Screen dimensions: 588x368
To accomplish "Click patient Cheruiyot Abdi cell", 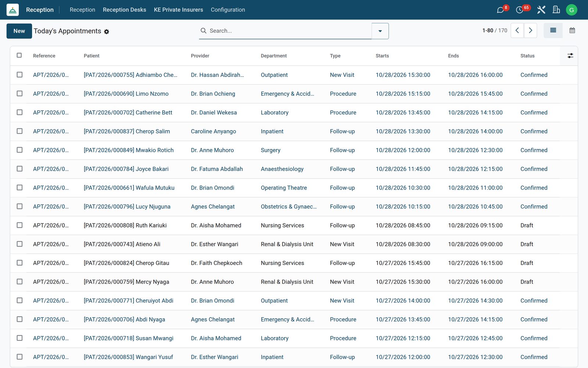I will 129,301.
